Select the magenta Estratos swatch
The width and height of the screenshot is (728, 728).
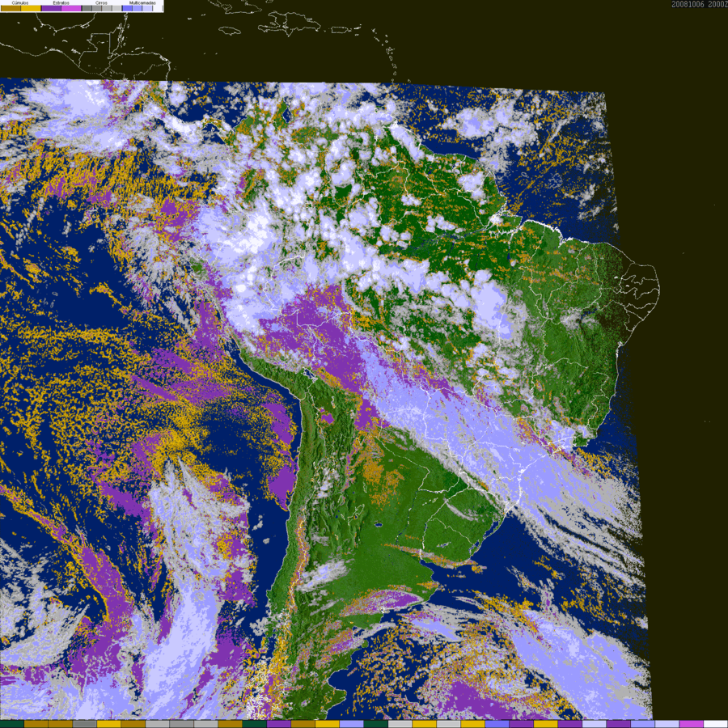(71, 8)
